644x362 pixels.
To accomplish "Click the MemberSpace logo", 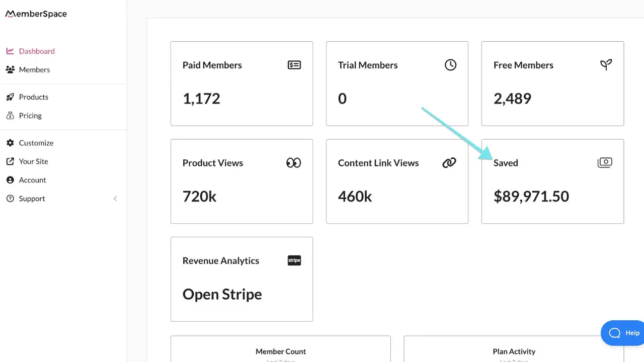I will [36, 14].
